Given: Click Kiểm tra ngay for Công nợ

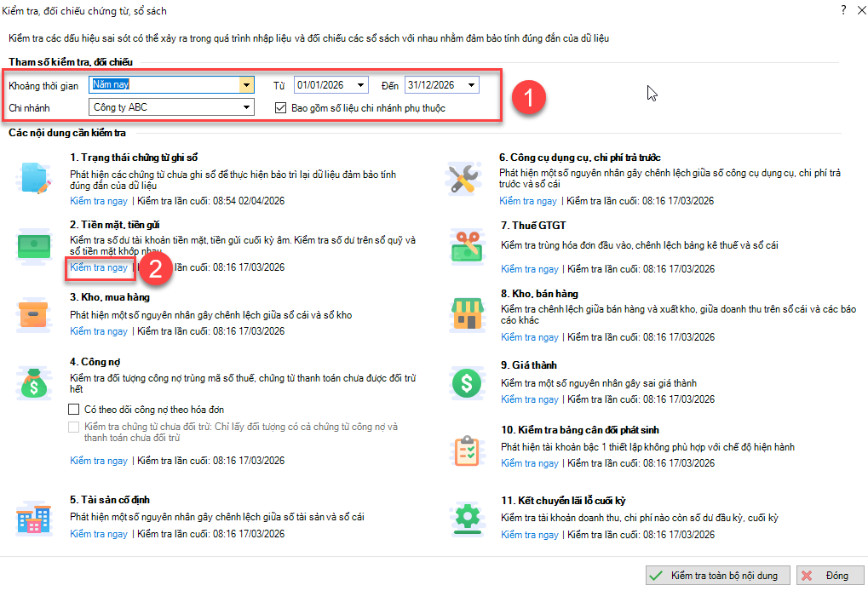Looking at the screenshot, I should 99,461.
